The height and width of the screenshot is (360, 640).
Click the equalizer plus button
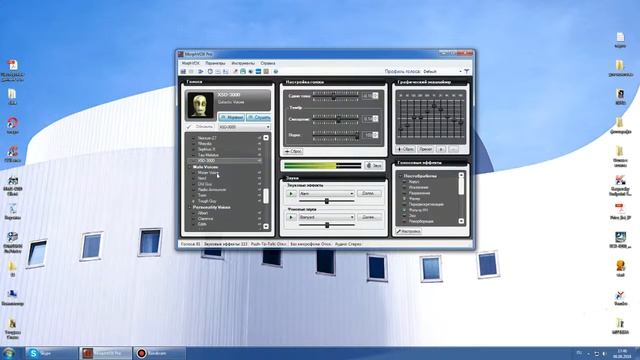[x=441, y=149]
